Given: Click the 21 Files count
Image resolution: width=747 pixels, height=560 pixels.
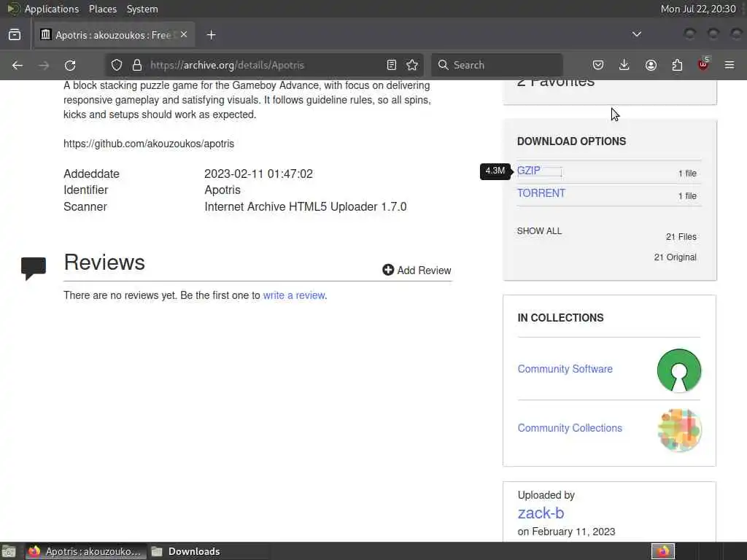Looking at the screenshot, I should [x=681, y=237].
